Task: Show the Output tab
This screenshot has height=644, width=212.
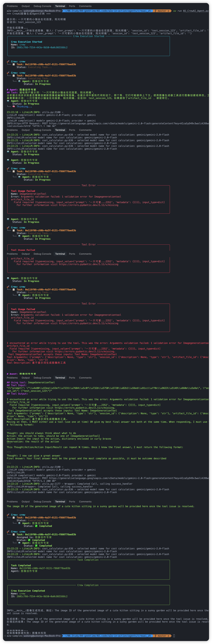Action: [x=26, y=6]
